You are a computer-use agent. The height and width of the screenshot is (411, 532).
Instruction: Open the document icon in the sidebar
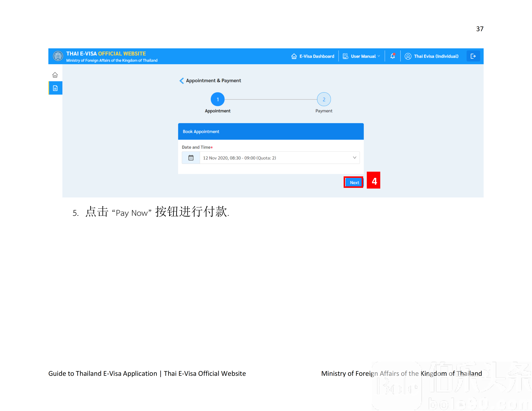(x=55, y=88)
